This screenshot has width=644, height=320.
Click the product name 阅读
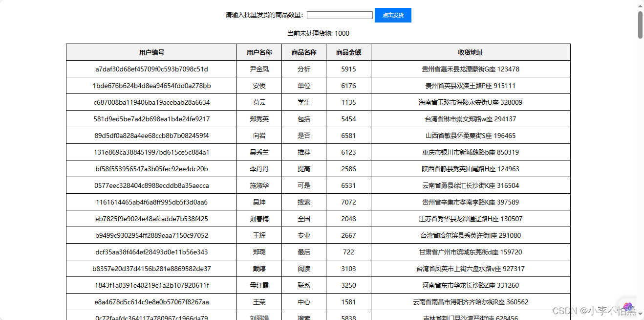[x=304, y=269]
